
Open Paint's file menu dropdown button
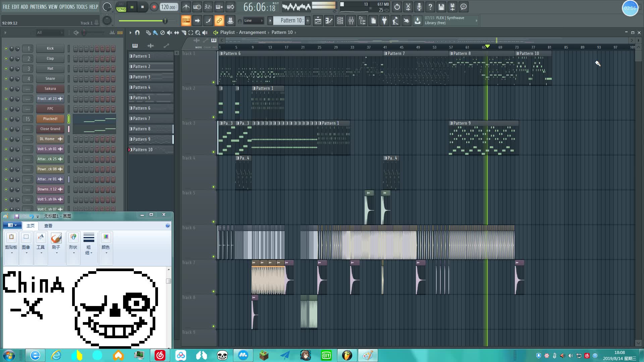pyautogui.click(x=12, y=225)
